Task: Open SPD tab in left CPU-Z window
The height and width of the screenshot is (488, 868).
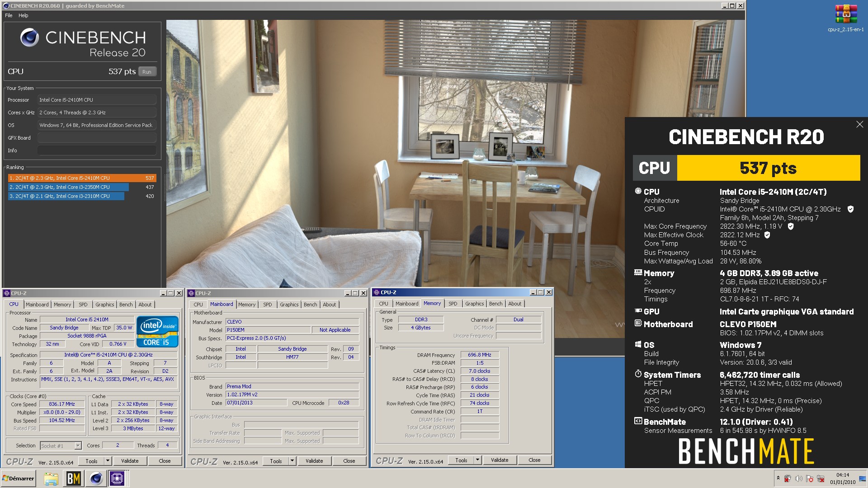Action: (x=83, y=305)
